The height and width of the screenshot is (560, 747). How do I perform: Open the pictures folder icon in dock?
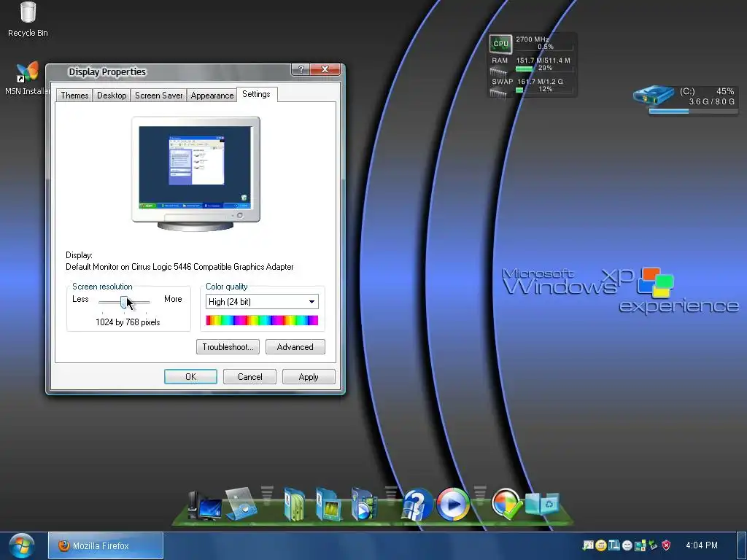329,505
